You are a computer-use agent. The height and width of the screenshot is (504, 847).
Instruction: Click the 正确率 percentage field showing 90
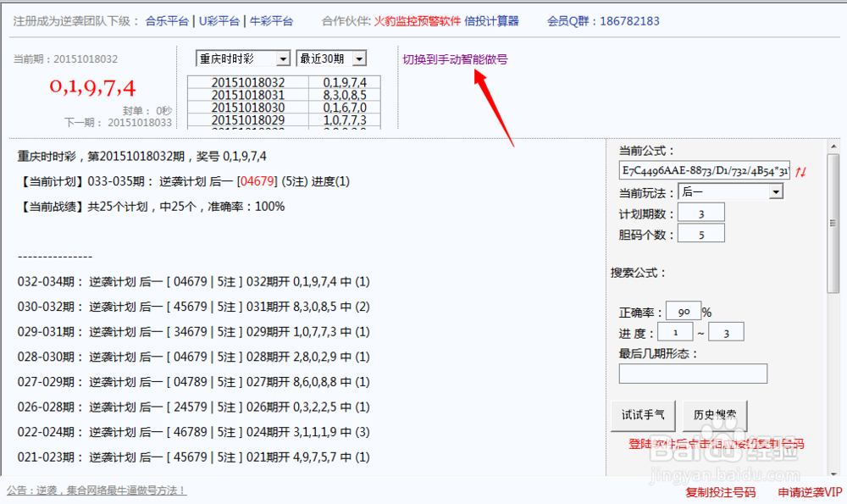[x=683, y=311]
